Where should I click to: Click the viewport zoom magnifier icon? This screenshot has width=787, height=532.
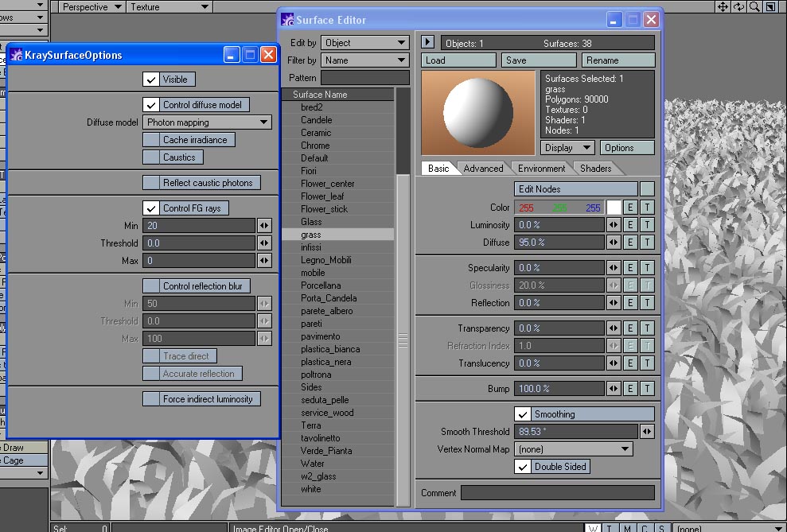[x=754, y=7]
